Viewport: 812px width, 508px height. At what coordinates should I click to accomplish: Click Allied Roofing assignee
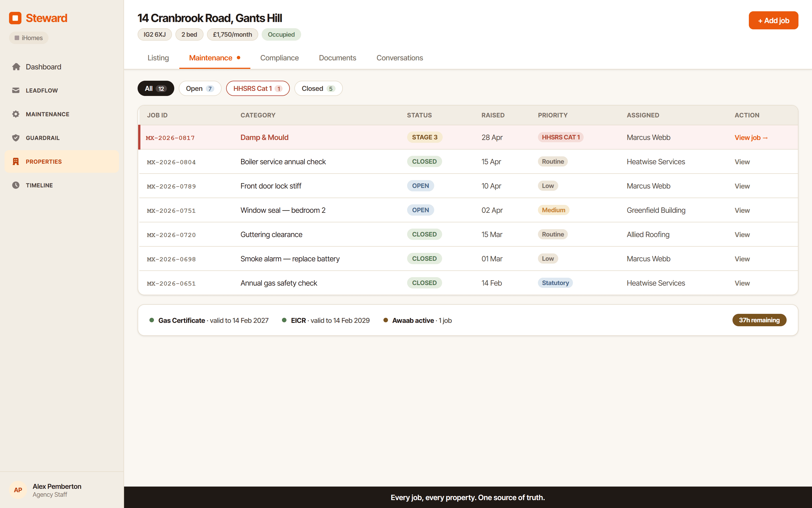[x=648, y=235]
